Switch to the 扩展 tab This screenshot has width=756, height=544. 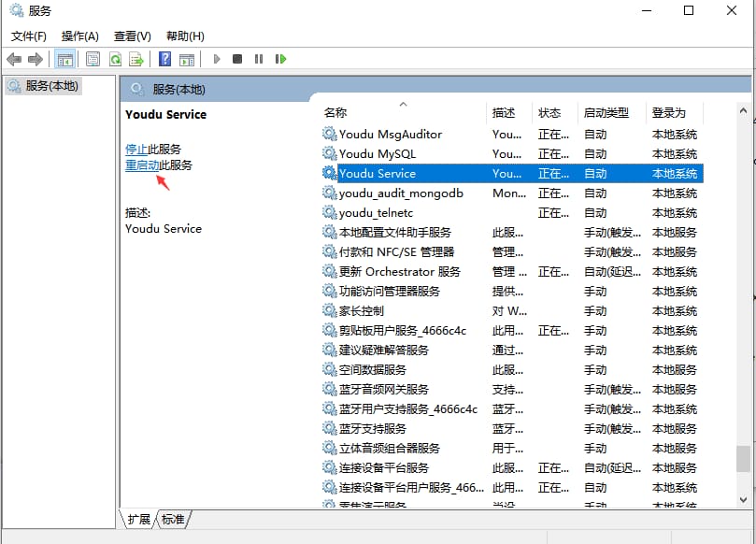coord(139,519)
